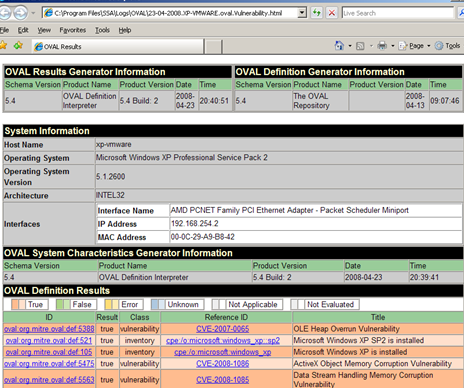Click the time value 09:07:46
This screenshot has height=388, width=464.
445,101
